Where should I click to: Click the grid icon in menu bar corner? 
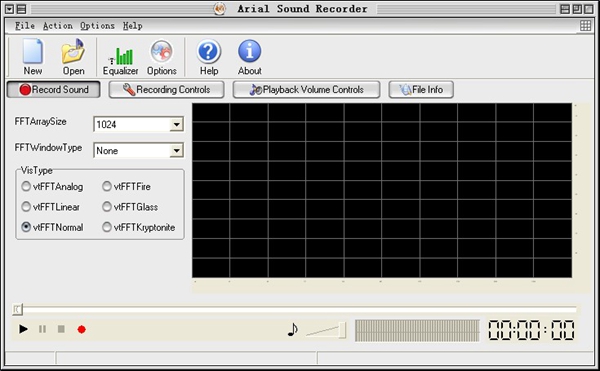585,26
